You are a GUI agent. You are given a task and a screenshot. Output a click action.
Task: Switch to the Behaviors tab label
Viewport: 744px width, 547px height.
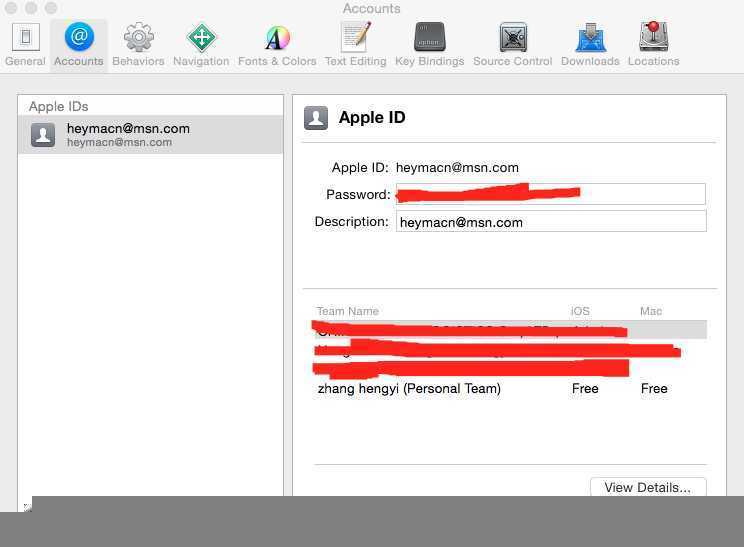click(x=139, y=61)
